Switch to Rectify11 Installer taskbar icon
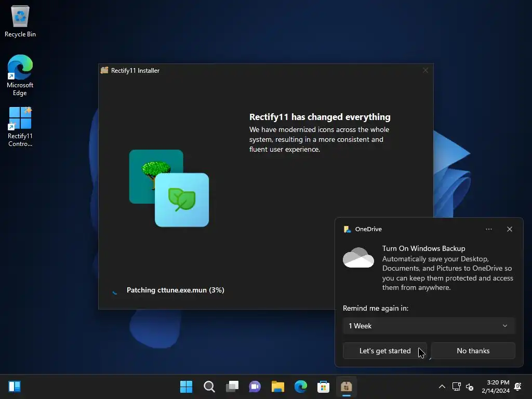Image resolution: width=532 pixels, height=399 pixels. (x=347, y=387)
